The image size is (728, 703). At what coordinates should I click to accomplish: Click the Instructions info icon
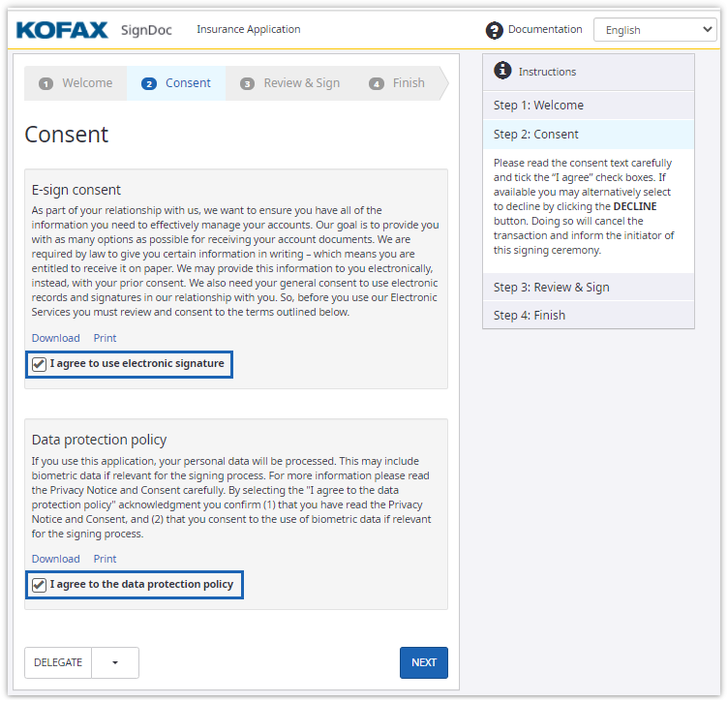point(502,71)
